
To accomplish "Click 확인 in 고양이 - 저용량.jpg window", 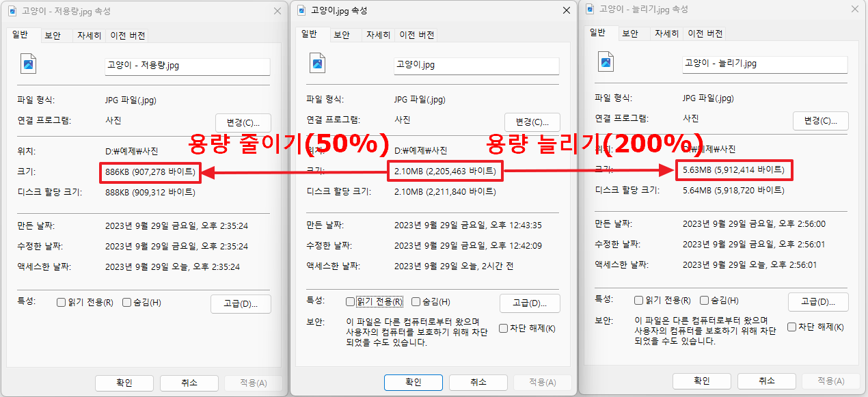I will click(x=124, y=383).
